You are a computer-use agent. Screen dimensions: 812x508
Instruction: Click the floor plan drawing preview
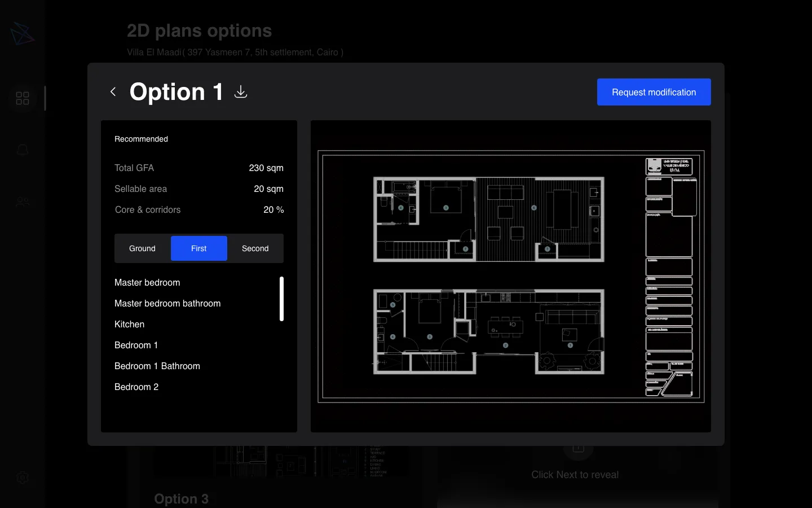[510, 275]
